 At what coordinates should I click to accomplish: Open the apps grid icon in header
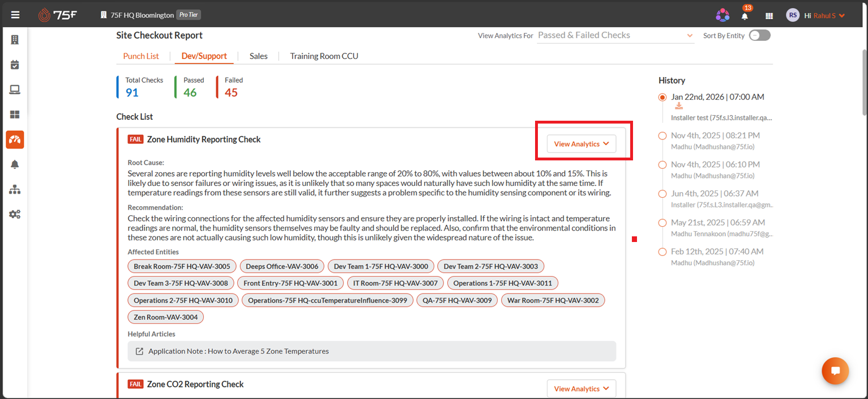(x=769, y=16)
